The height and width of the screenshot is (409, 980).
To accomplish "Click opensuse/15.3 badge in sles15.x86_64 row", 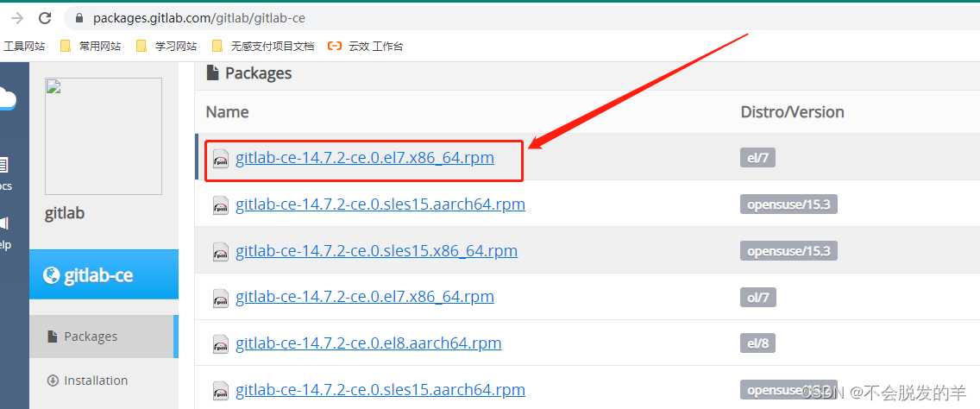I will click(x=788, y=251).
